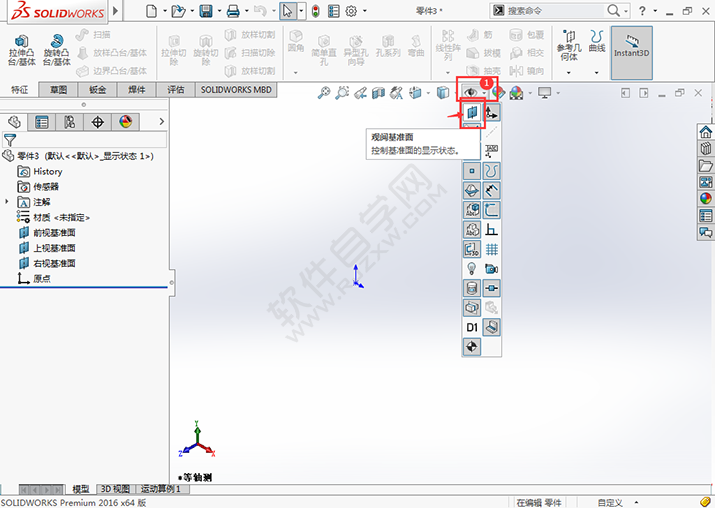This screenshot has width=715, height=508.
Task: Open the ConfigurationManager tab icon
Action: point(69,122)
